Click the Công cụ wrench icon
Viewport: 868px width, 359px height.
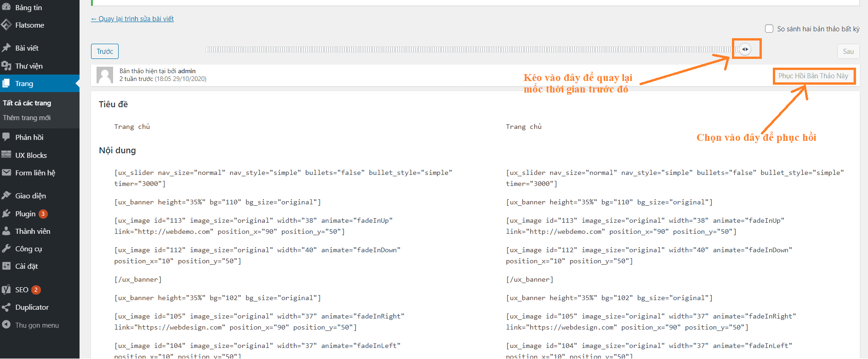[x=6, y=249]
